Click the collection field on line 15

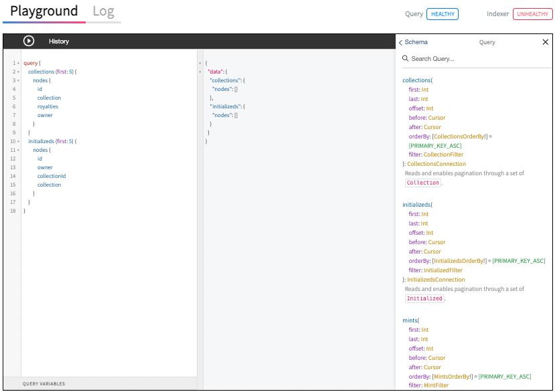coord(49,185)
